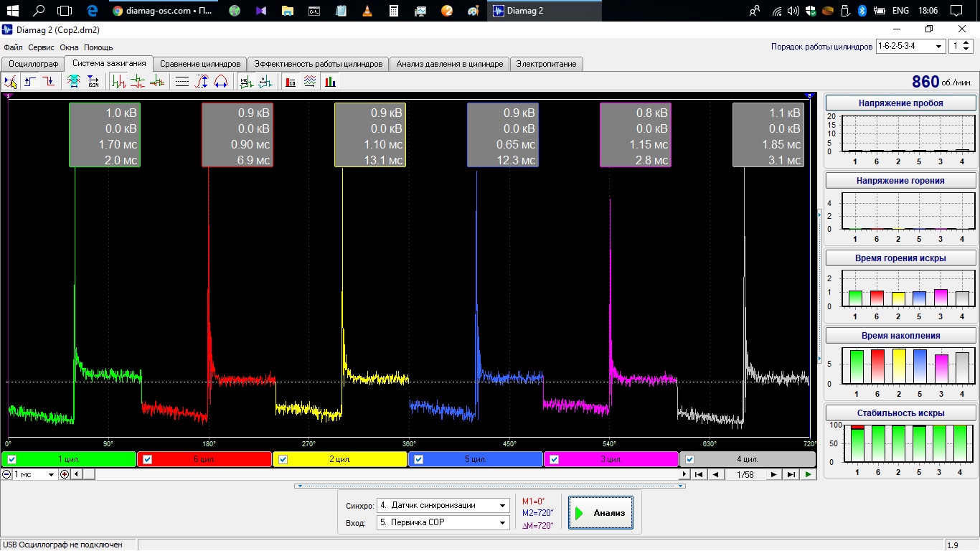Image resolution: width=980 pixels, height=551 pixels.
Task: Open the 1 мс time scale dropdown
Action: (34, 474)
